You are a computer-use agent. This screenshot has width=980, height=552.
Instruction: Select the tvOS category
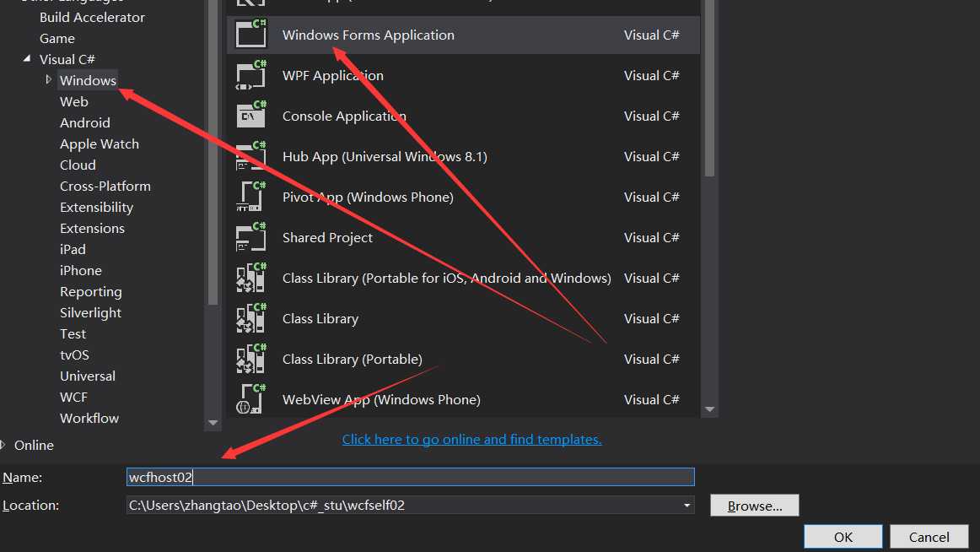pos(74,355)
